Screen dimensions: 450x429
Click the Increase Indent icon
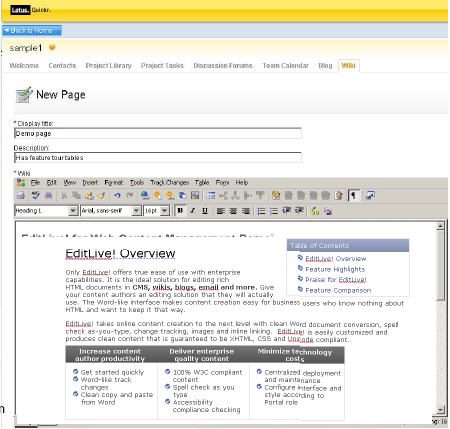(299, 211)
